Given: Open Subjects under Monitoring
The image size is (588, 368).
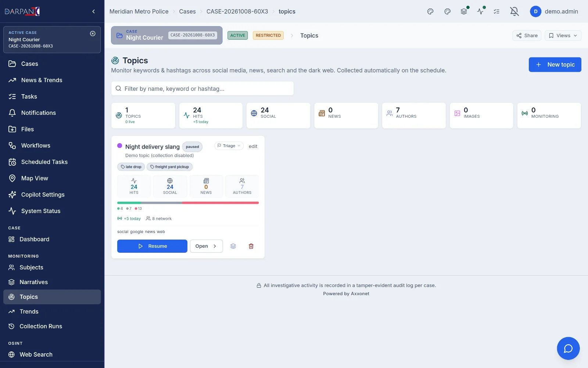Looking at the screenshot, I should tap(52, 268).
